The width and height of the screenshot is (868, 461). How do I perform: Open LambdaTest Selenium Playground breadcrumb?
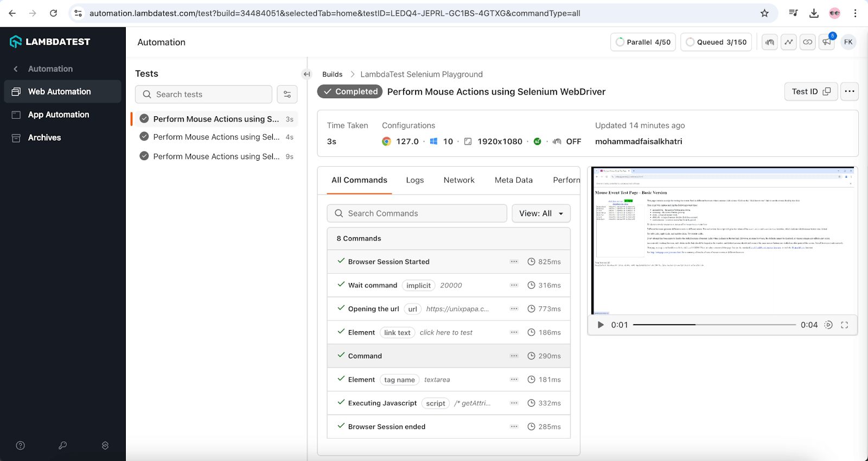(422, 74)
